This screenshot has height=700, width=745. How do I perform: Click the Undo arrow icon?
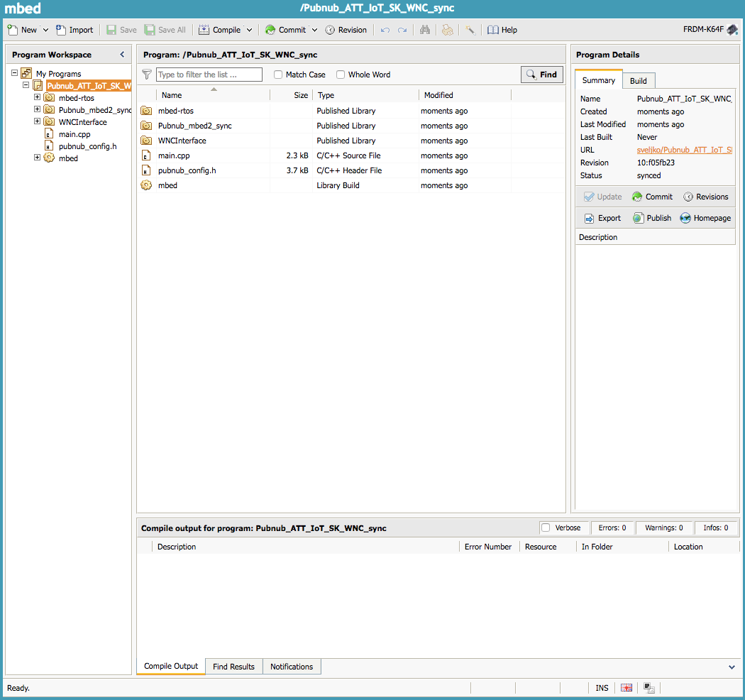(385, 30)
